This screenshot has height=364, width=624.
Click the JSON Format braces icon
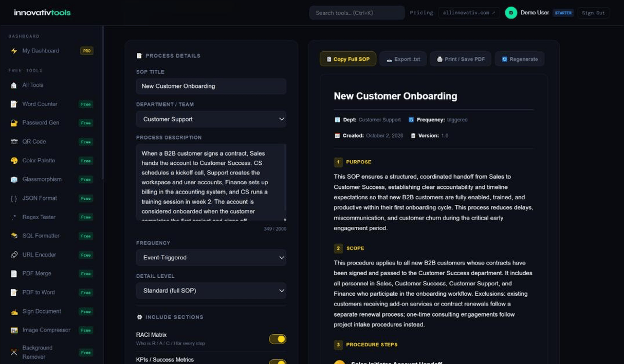[14, 198]
